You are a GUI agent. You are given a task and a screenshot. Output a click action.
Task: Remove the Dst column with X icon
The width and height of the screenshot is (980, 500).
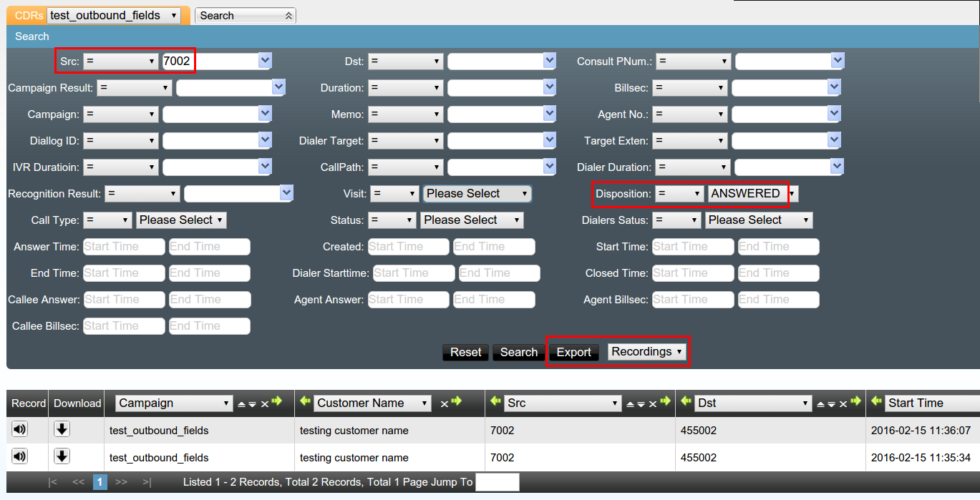(843, 404)
